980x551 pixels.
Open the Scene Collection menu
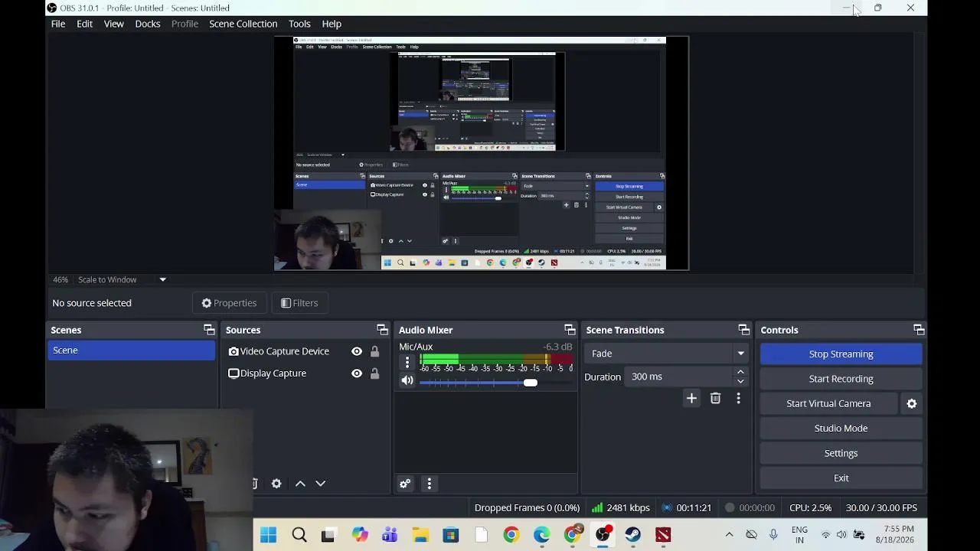[x=243, y=24]
